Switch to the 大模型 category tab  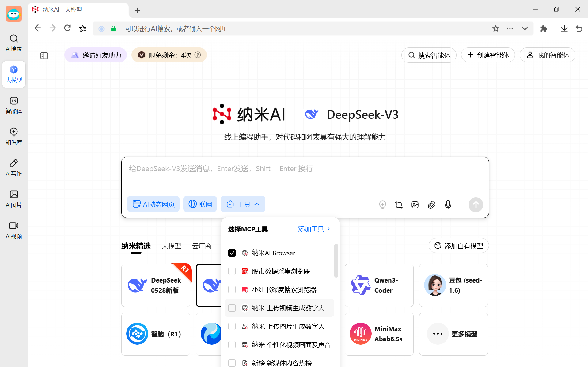click(171, 246)
